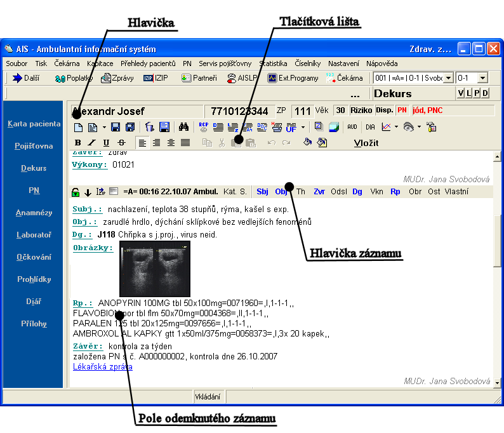Image resolution: width=504 pixels, height=433 pixels.
Task: Open the Statistika menu
Action: click(273, 63)
